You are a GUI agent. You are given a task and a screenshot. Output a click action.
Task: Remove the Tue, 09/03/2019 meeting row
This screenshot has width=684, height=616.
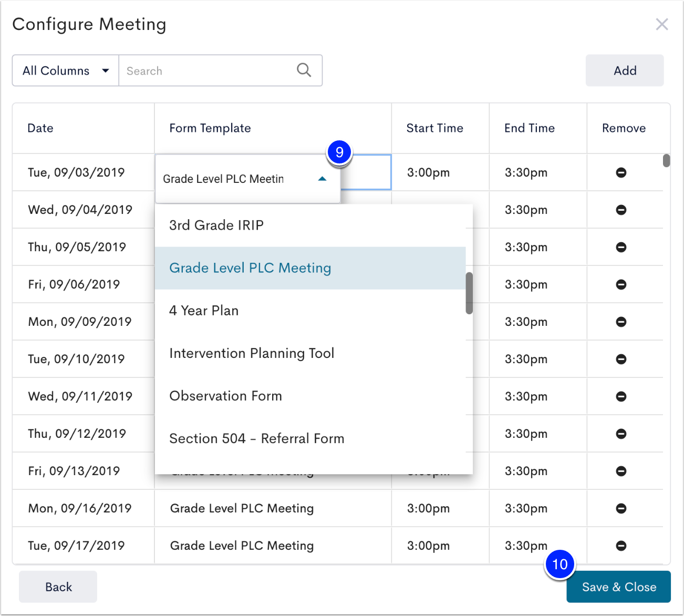click(621, 172)
